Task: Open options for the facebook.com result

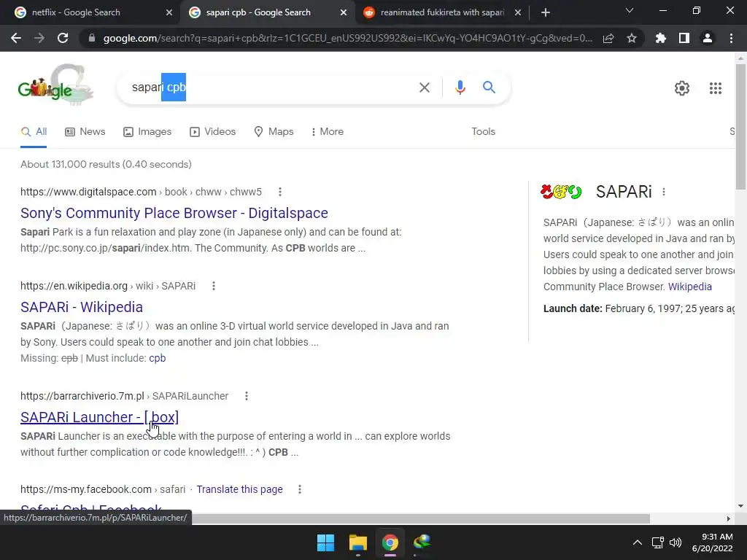Action: click(300, 489)
